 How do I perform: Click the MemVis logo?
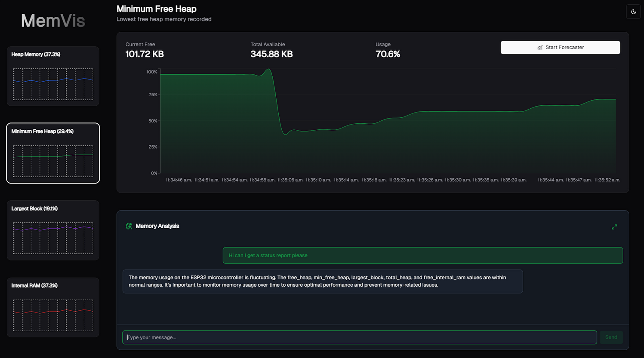pyautogui.click(x=53, y=21)
